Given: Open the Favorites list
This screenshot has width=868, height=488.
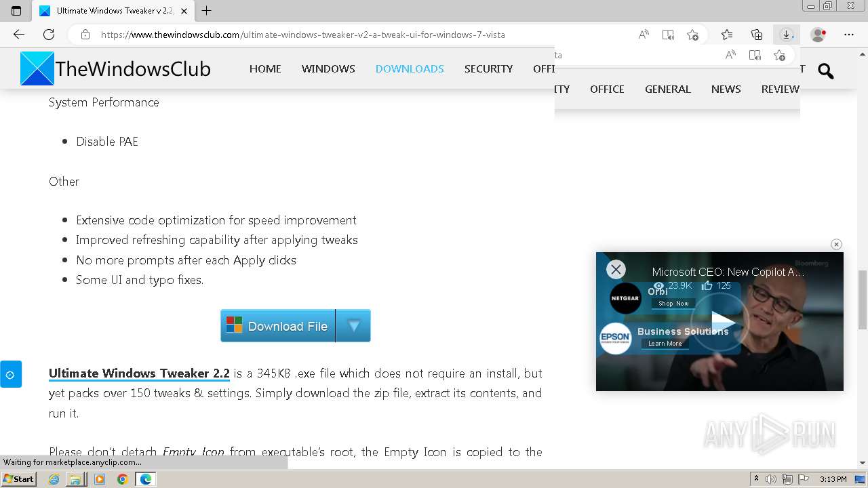Looking at the screenshot, I should (x=727, y=35).
